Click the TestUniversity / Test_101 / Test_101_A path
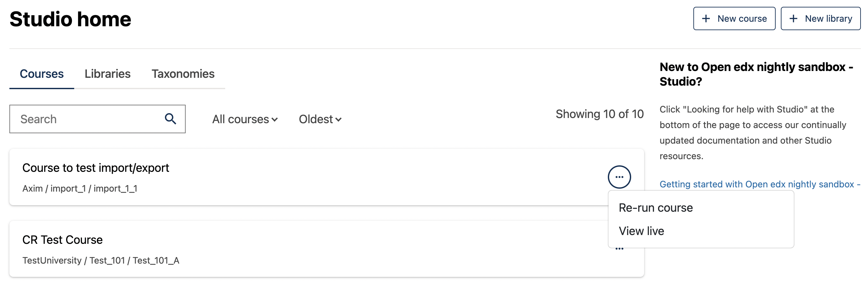The width and height of the screenshot is (868, 284). [101, 260]
